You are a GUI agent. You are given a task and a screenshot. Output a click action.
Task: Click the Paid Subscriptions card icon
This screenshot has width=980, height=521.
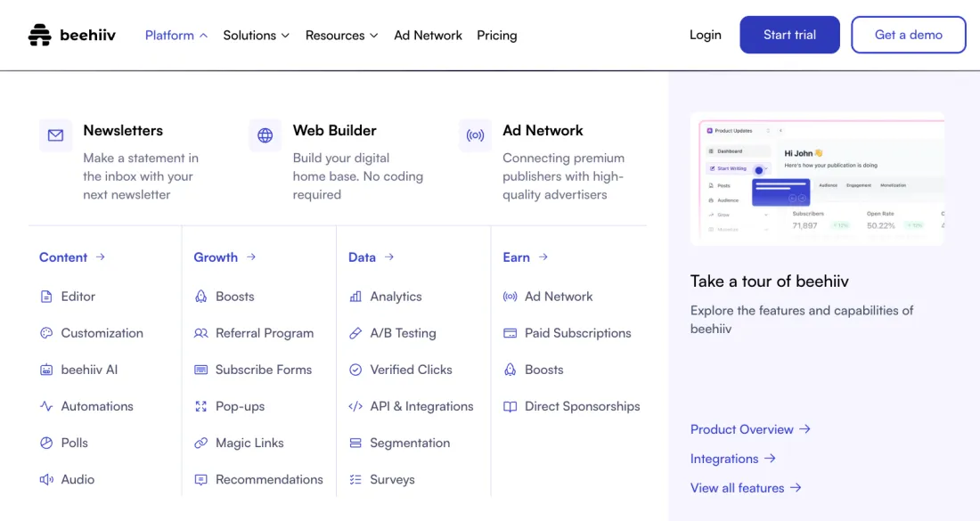pyautogui.click(x=510, y=333)
